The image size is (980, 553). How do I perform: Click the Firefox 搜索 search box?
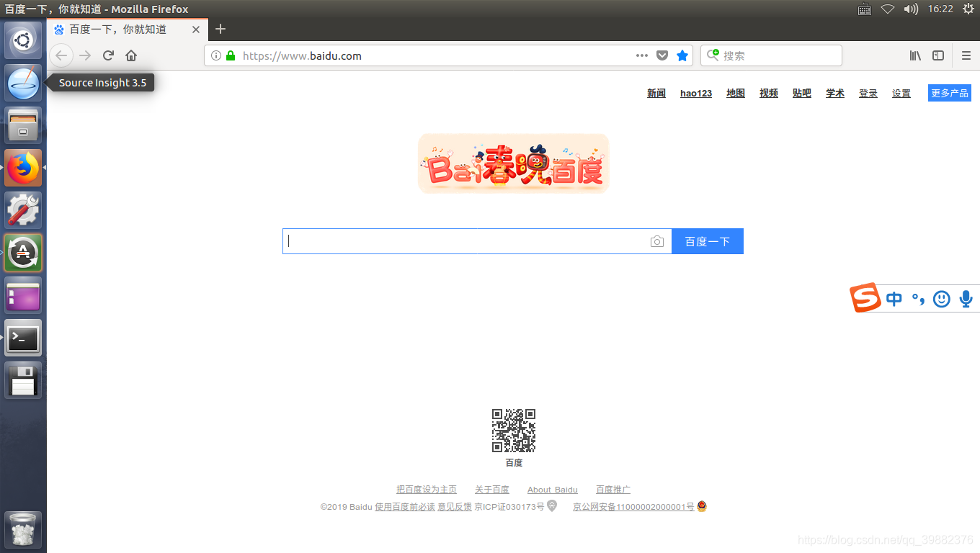(771, 55)
